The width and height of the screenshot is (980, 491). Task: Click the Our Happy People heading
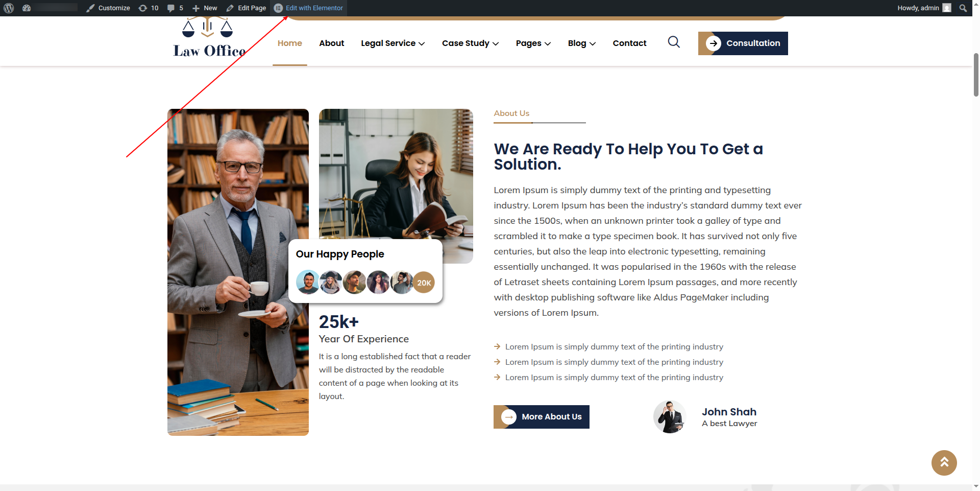(x=340, y=254)
